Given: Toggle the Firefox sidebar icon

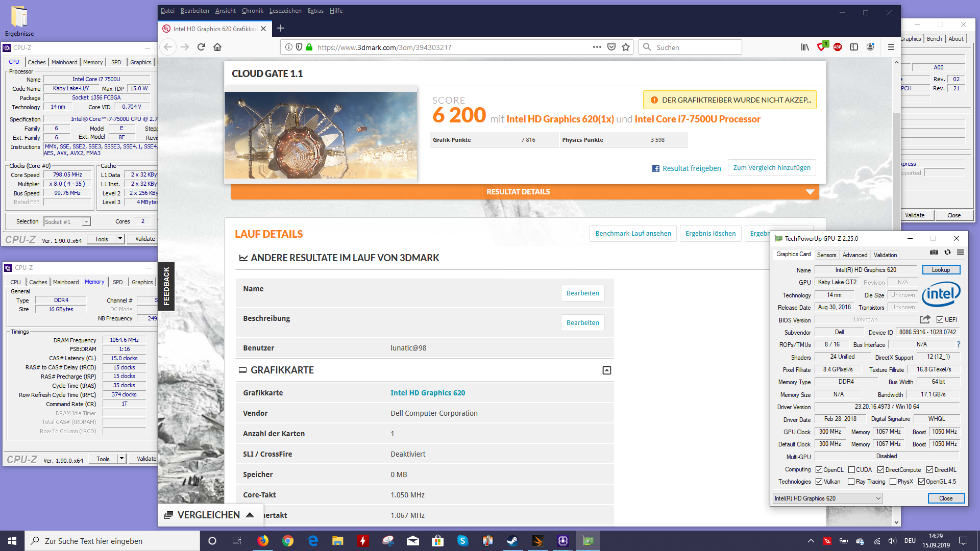Looking at the screenshot, I should coord(854,47).
